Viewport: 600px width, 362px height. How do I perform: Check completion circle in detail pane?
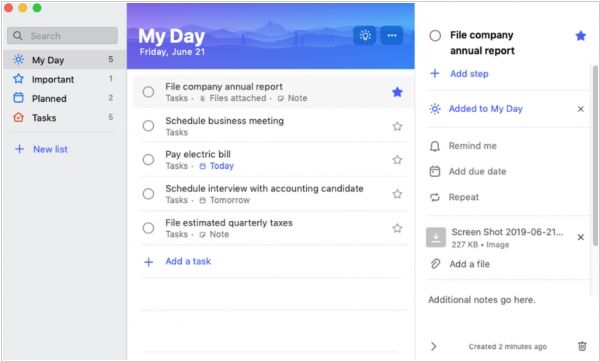coord(435,36)
